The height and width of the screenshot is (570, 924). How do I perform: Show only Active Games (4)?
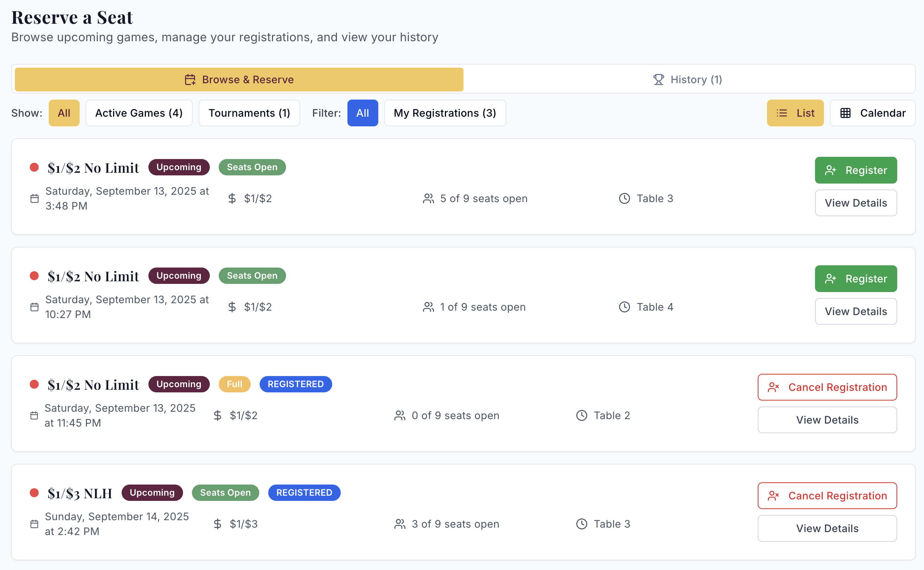(x=139, y=113)
